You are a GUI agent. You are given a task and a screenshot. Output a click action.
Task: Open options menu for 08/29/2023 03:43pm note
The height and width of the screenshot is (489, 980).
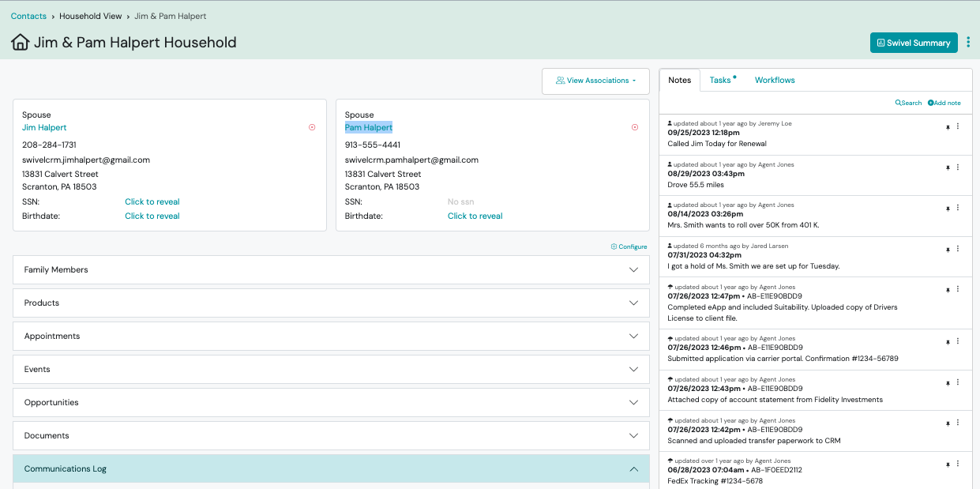pos(958,167)
